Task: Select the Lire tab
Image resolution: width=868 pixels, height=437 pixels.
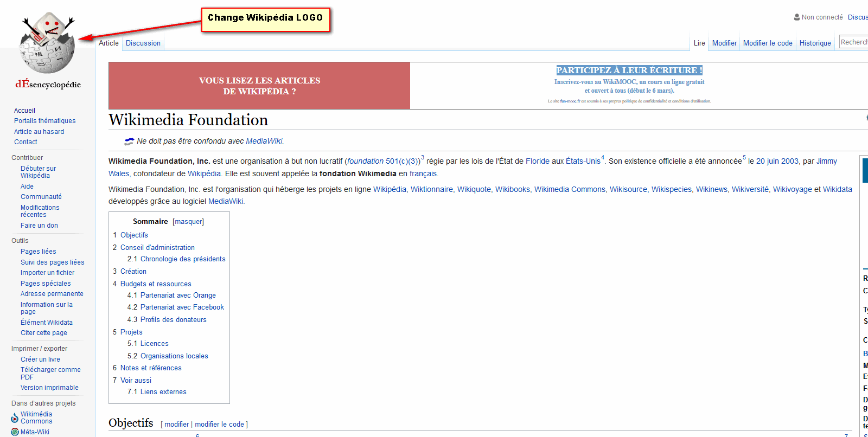Action: pos(699,43)
